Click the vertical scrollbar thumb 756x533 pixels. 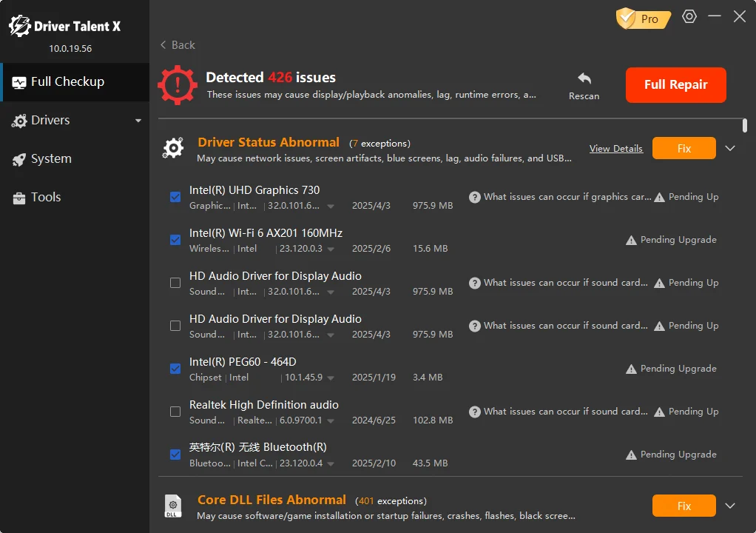(744, 125)
